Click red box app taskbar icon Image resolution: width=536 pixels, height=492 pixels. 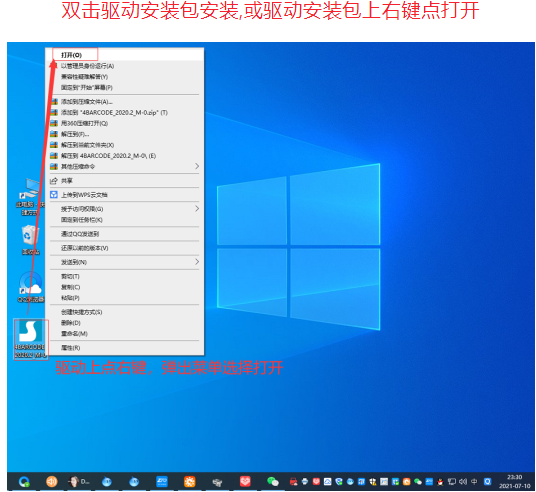tap(245, 481)
